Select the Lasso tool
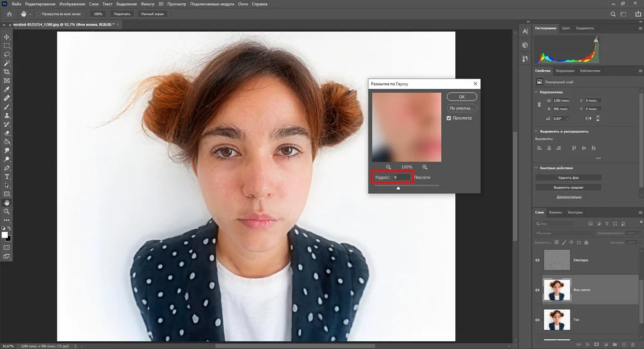Screen dimensions: 644x349 [6, 54]
